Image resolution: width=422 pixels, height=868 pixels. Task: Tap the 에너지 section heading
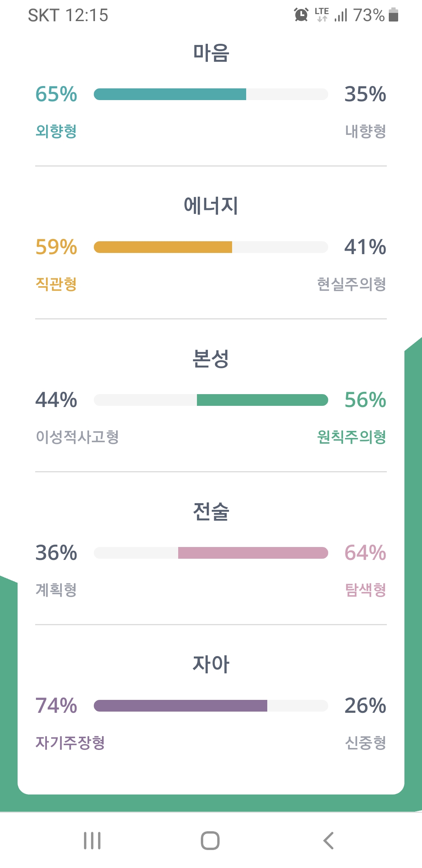[211, 205]
